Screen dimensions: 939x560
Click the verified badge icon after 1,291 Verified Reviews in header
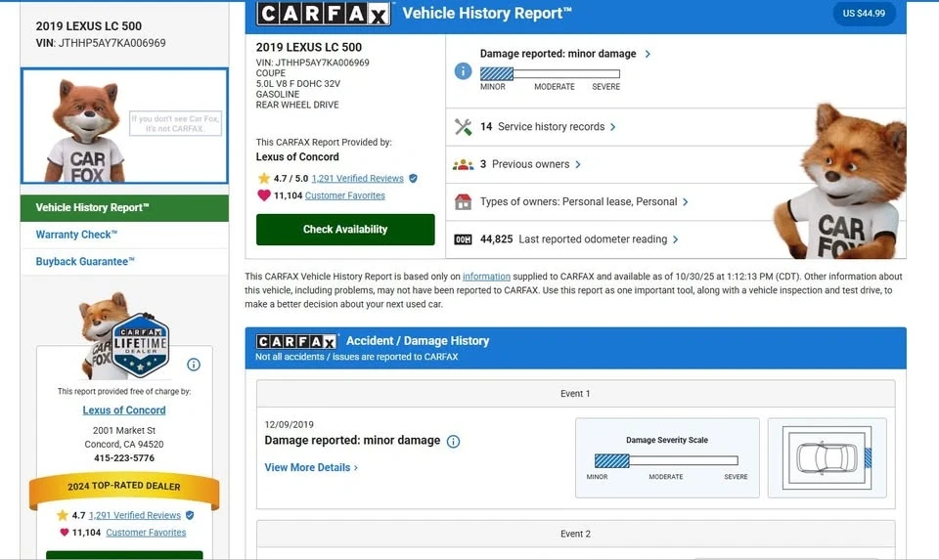click(413, 178)
